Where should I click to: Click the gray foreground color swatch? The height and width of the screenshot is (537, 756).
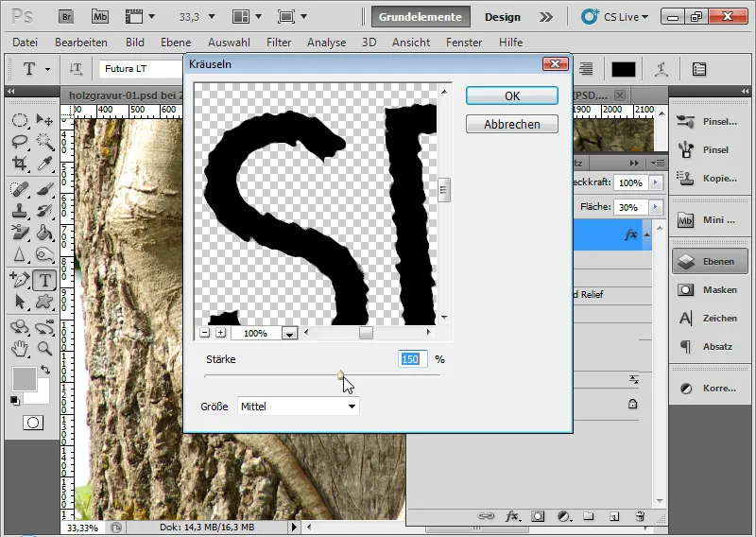click(25, 379)
